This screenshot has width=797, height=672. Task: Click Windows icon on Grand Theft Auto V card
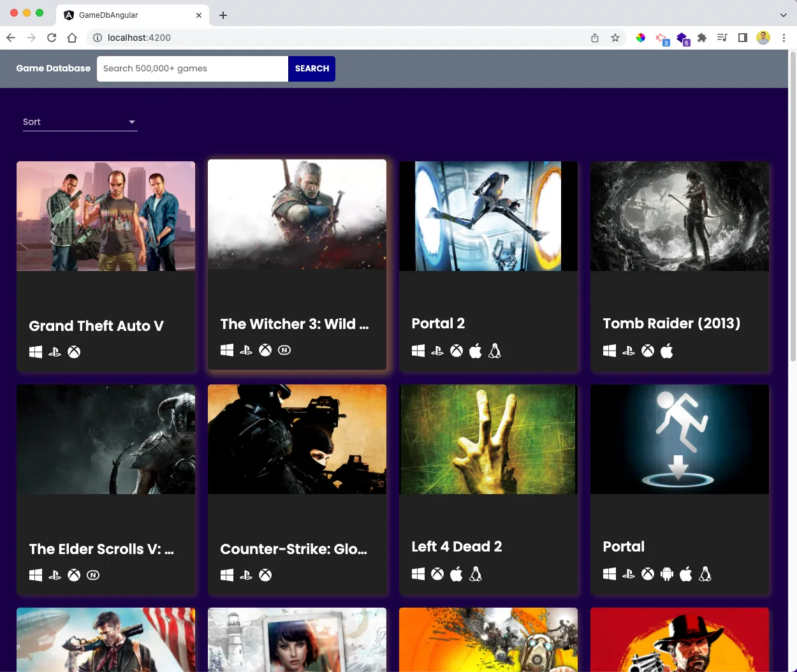point(36,352)
